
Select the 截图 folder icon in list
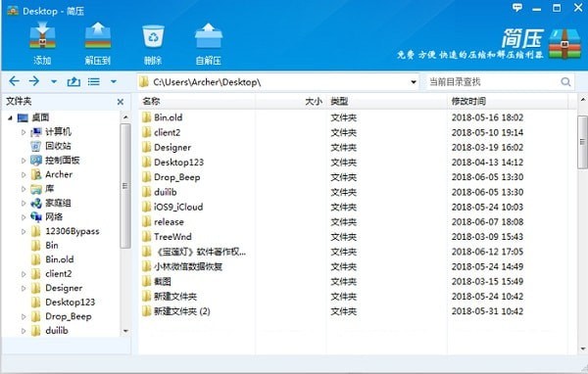coord(146,281)
